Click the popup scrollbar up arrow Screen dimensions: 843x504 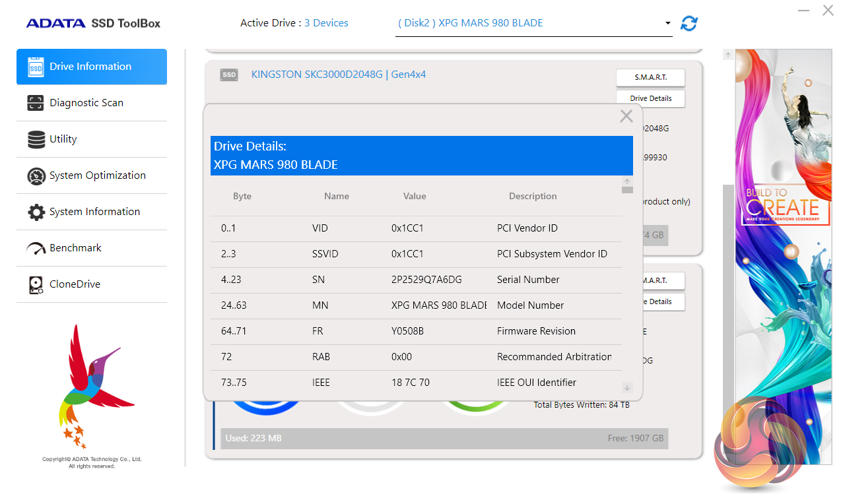(627, 181)
